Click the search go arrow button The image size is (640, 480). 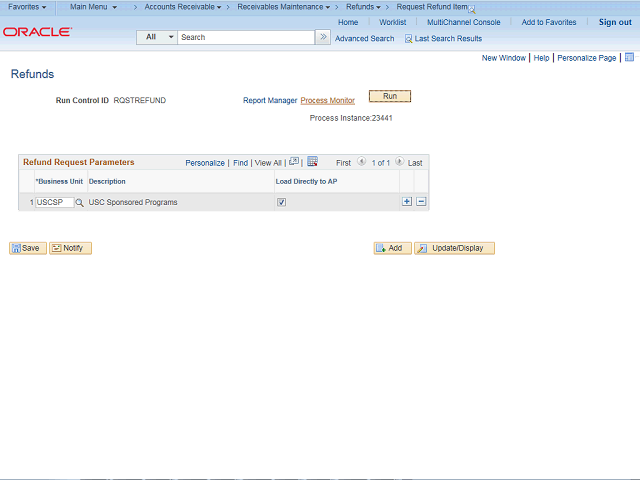[323, 37]
